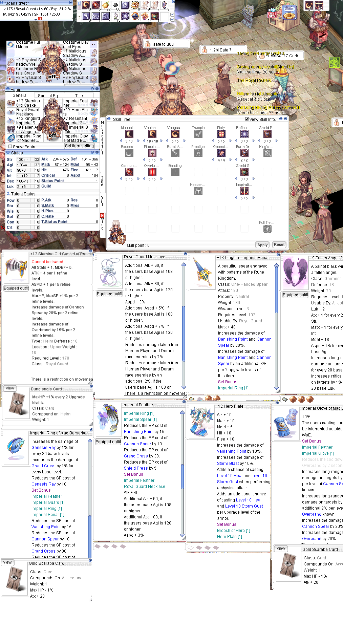The width and height of the screenshot is (343, 644).
Task: Select the Vanguard Force skill icon
Action: tap(175, 134)
